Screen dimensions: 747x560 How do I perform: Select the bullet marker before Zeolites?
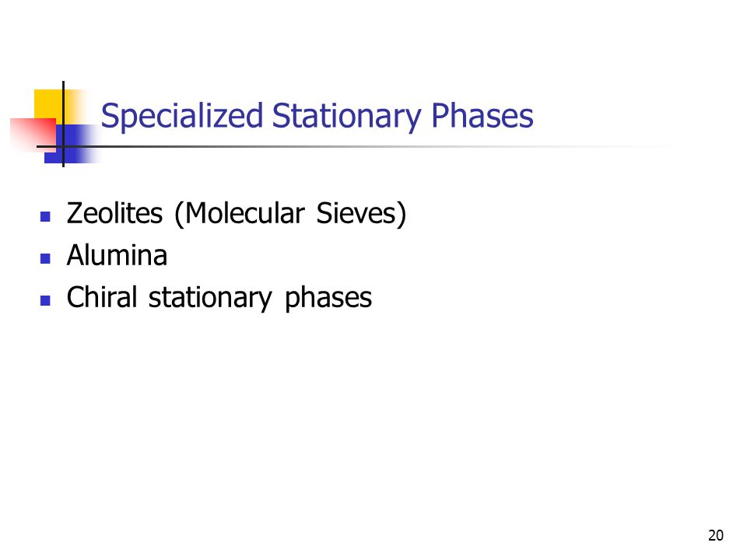(x=45, y=217)
